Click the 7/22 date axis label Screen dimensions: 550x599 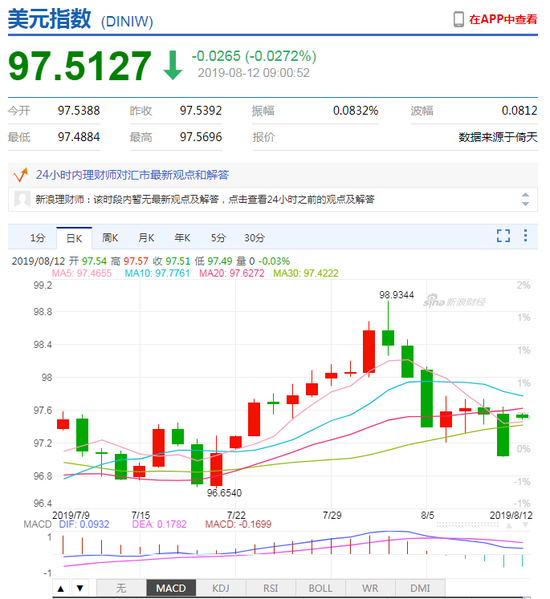236,515
